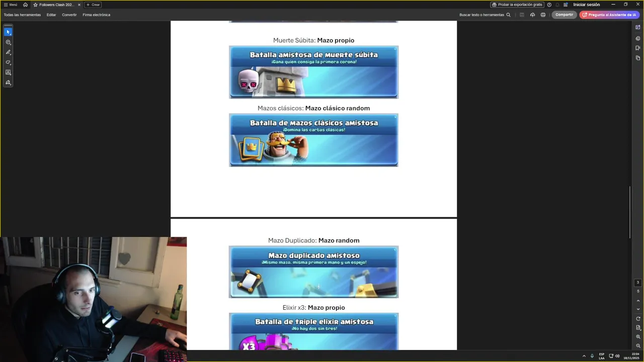644x362 pixels.
Task: Click the current page number 3 box
Action: pyautogui.click(x=638, y=283)
